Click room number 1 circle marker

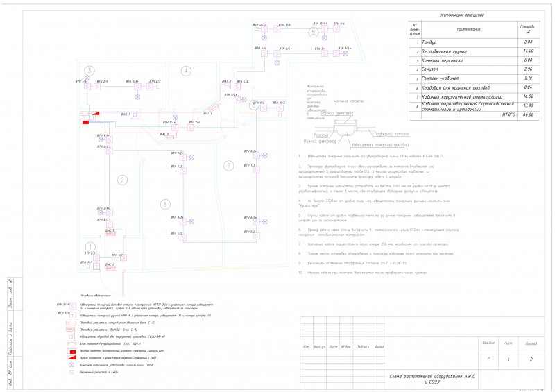coord(90,247)
